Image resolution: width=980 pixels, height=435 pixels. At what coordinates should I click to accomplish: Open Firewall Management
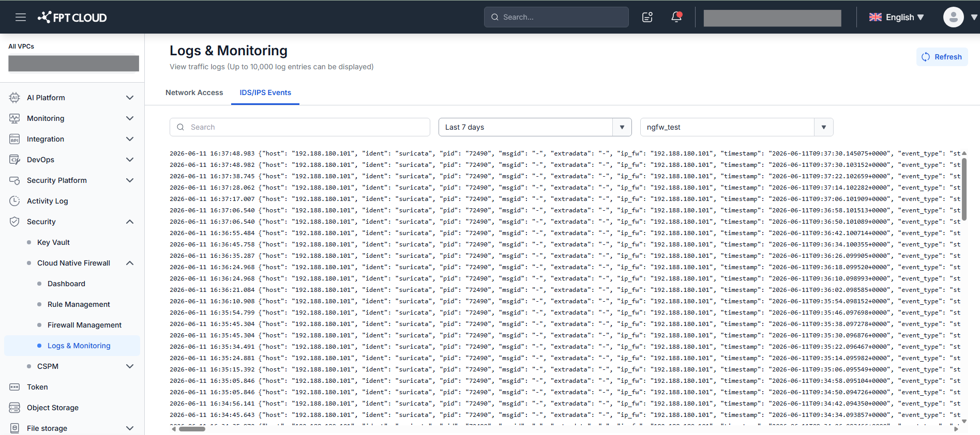point(84,325)
